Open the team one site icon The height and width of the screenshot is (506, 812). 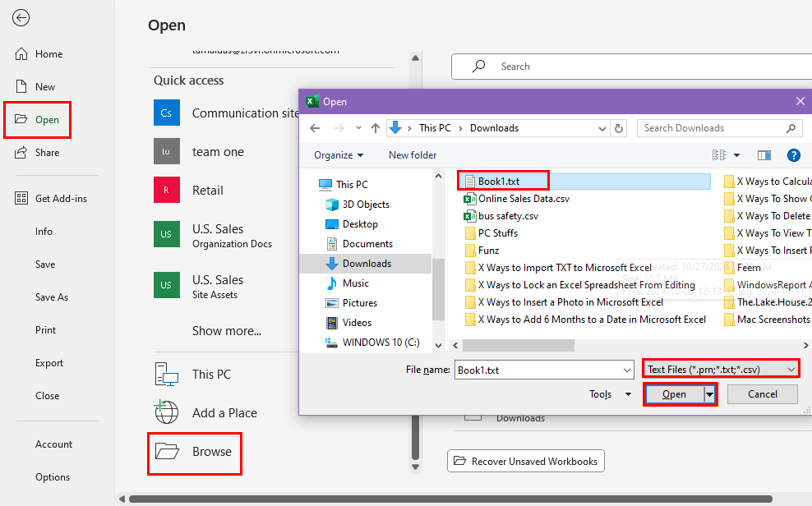point(167,151)
